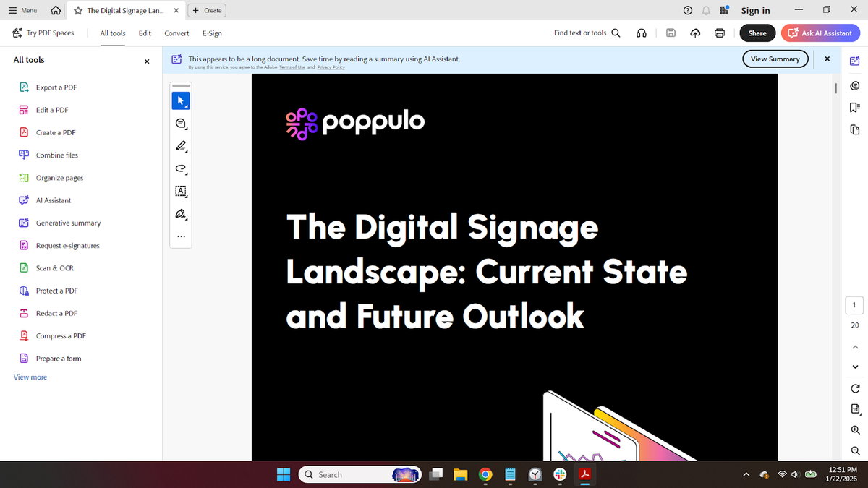Viewport: 868px width, 488px height.
Task: Go to previous page with up chevron
Action: 855,348
